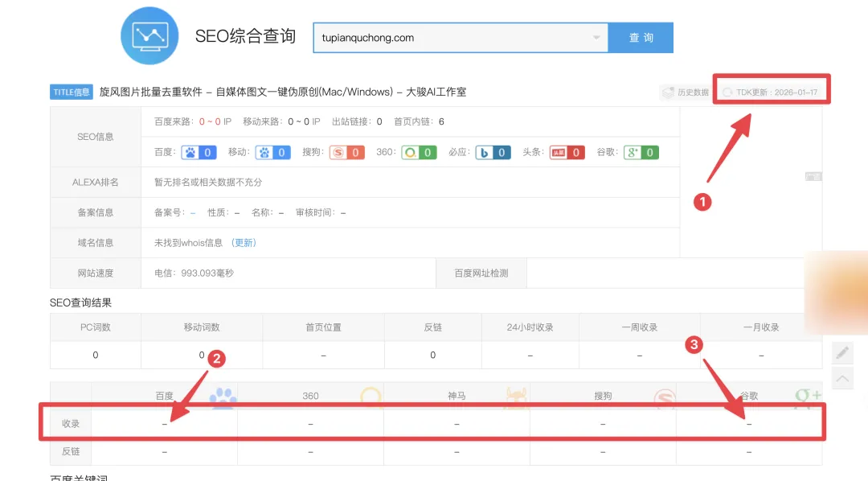The height and width of the screenshot is (481, 868).
Task: Open 历史数据 history data link
Action: pos(686,92)
